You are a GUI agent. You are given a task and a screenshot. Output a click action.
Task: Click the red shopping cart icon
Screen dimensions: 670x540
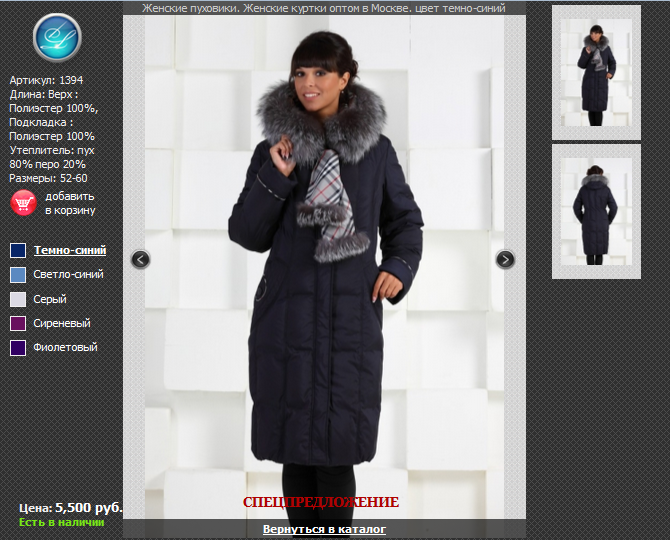[23, 203]
